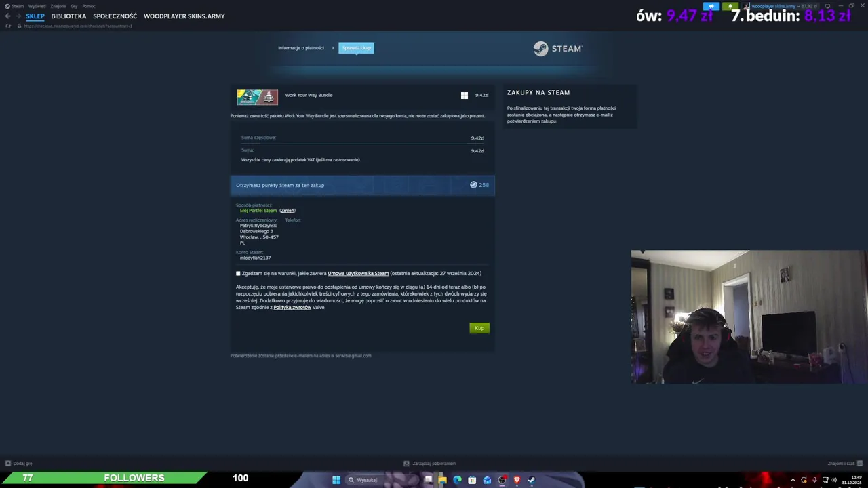The height and width of the screenshot is (488, 868).
Task: Open OBS Studio from the taskbar
Action: click(x=502, y=480)
